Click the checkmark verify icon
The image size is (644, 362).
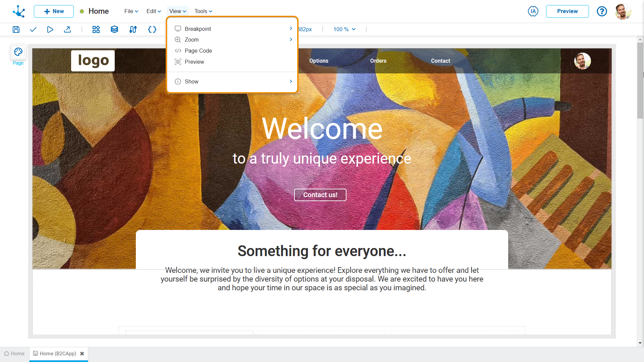pyautogui.click(x=33, y=29)
